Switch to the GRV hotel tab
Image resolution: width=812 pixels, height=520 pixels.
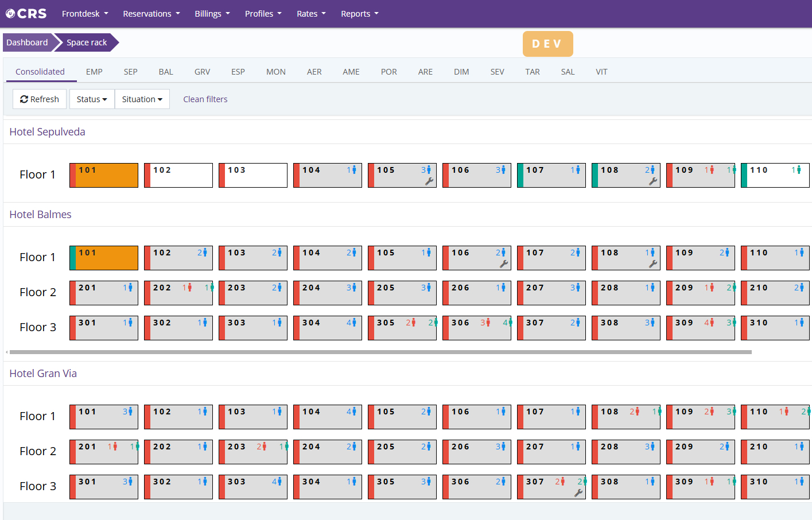pyautogui.click(x=202, y=72)
